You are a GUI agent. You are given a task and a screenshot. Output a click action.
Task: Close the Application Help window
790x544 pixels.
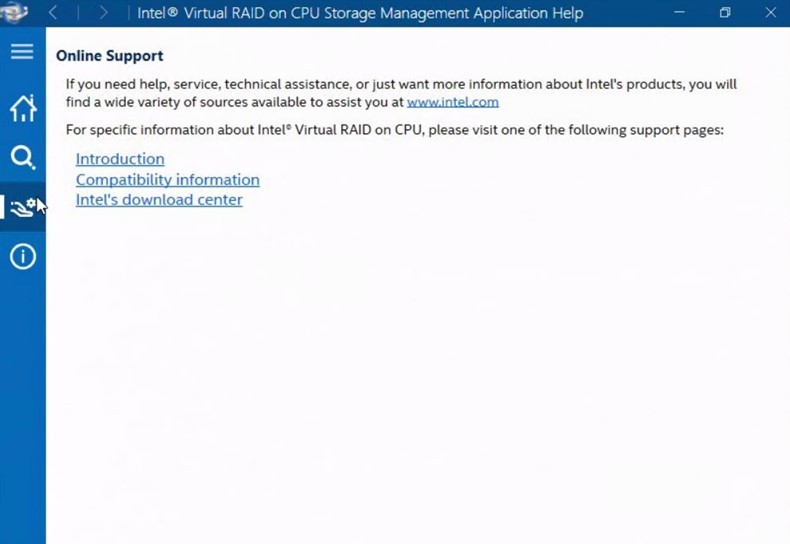(x=770, y=13)
